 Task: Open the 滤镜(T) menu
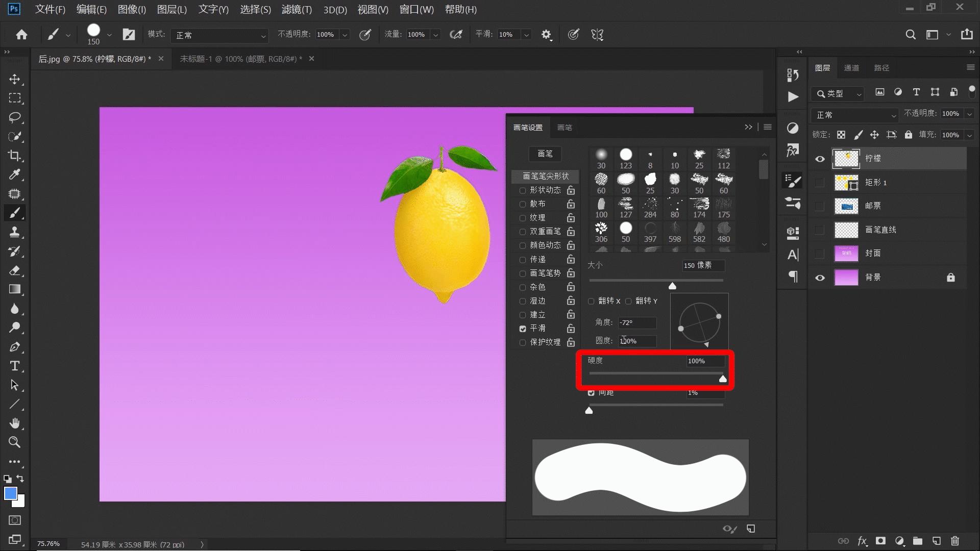click(297, 9)
